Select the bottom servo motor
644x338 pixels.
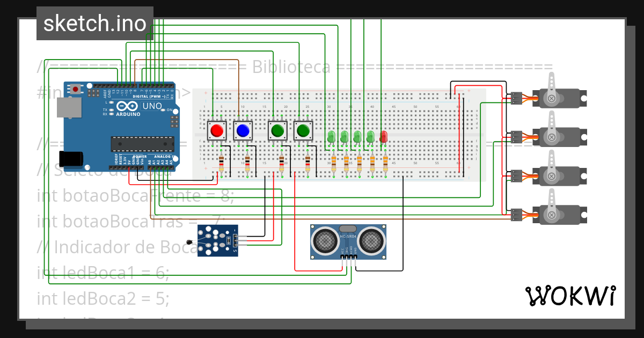pos(558,215)
